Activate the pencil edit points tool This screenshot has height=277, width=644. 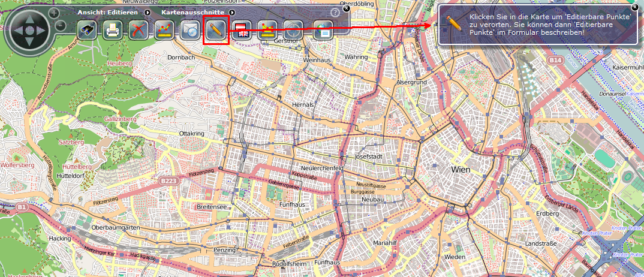(x=216, y=31)
